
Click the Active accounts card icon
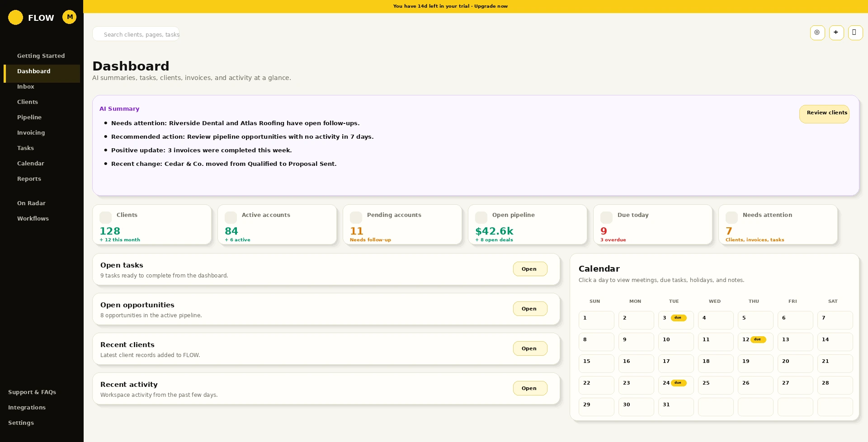[231, 217]
